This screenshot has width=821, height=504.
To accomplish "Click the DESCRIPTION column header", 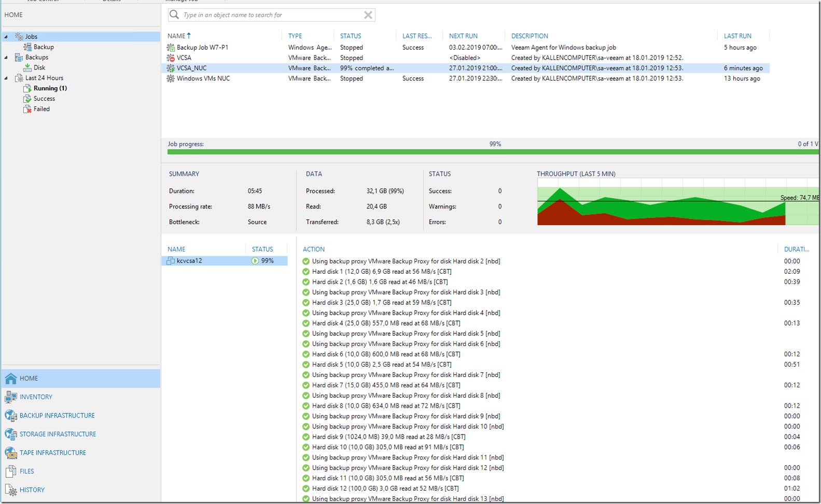I will 530,36.
